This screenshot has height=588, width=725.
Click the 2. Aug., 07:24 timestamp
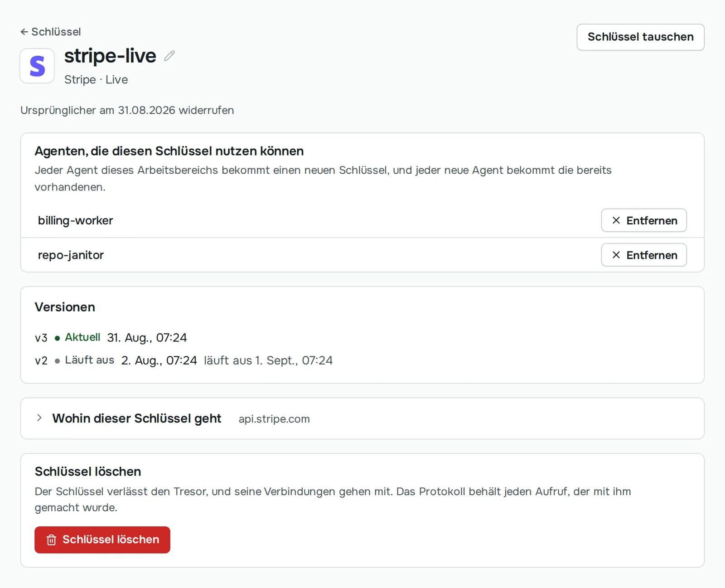point(159,360)
